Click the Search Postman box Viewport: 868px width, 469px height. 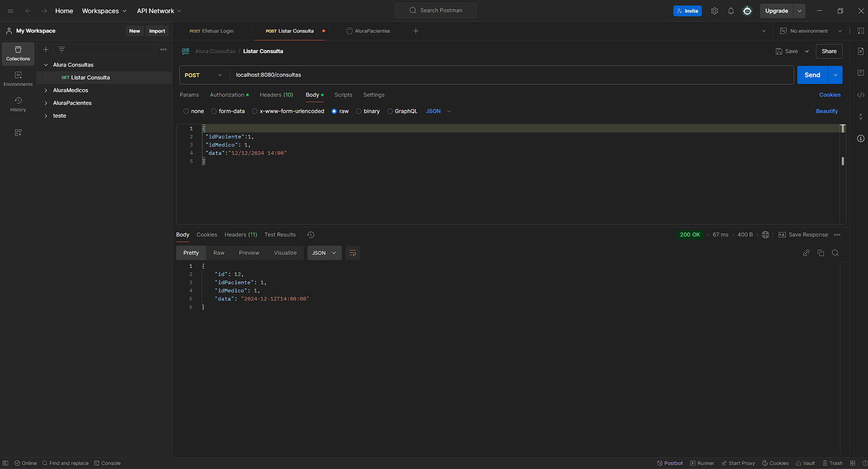coord(436,10)
